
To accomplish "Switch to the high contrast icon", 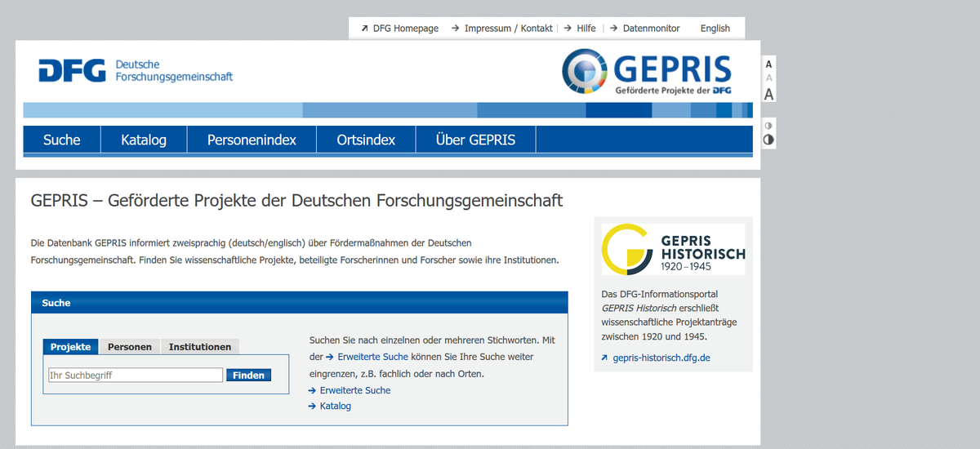I will [x=768, y=140].
